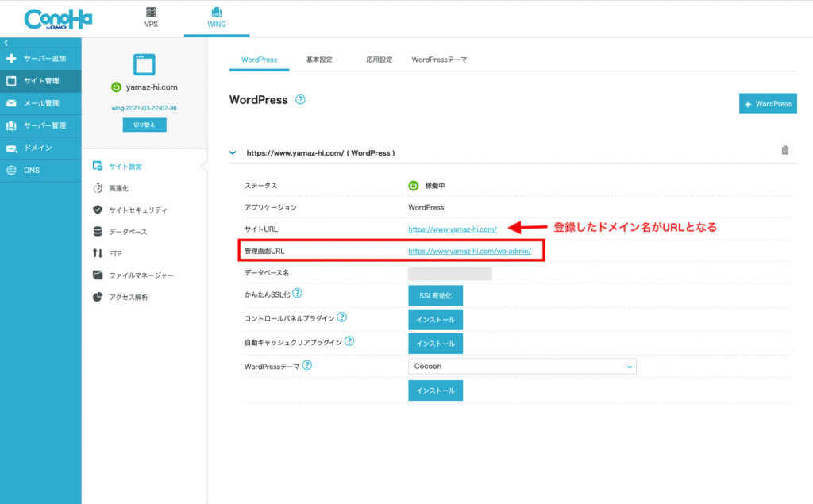813x504 pixels.
Task: Open サイト管理 in the sidebar
Action: pos(40,81)
